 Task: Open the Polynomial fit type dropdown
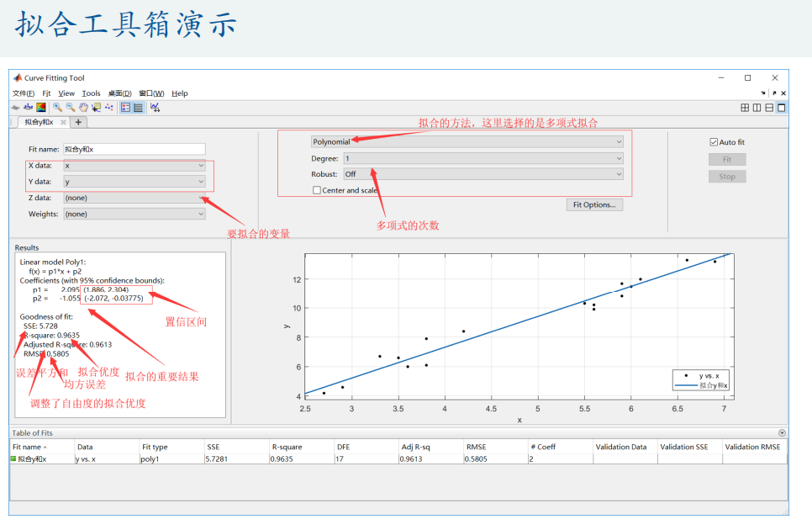[467, 142]
